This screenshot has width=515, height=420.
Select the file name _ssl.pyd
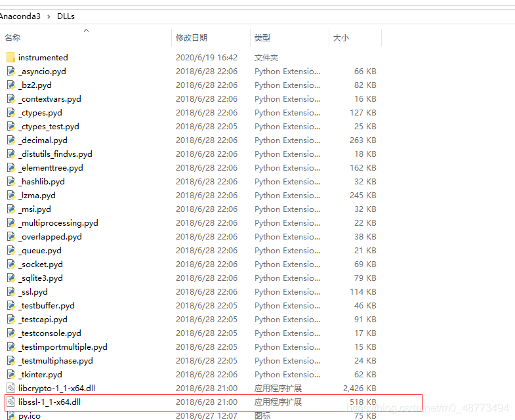click(33, 292)
